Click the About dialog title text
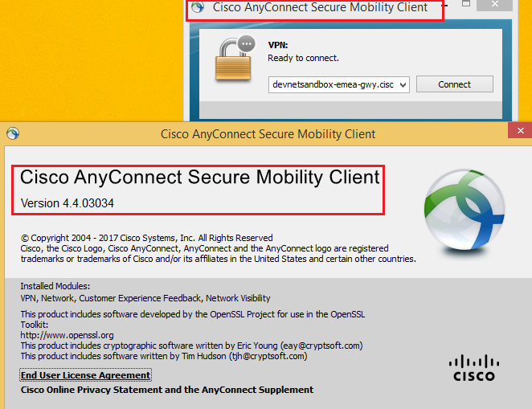 [x=268, y=134]
